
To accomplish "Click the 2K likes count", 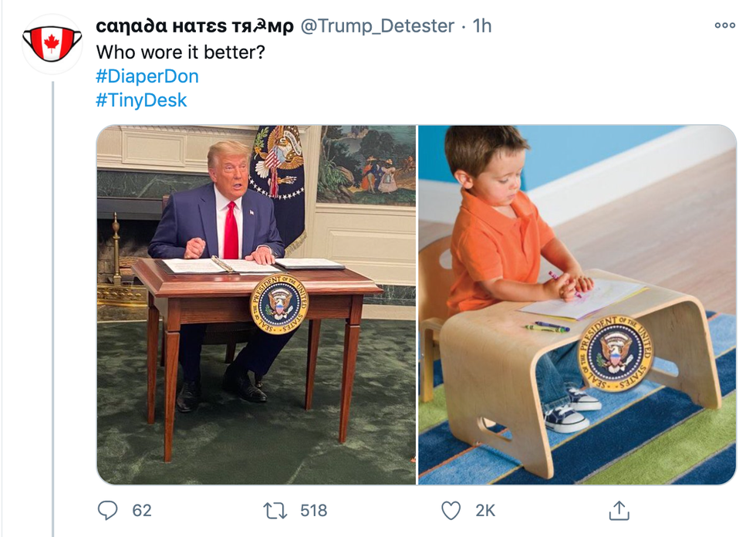I will (485, 511).
